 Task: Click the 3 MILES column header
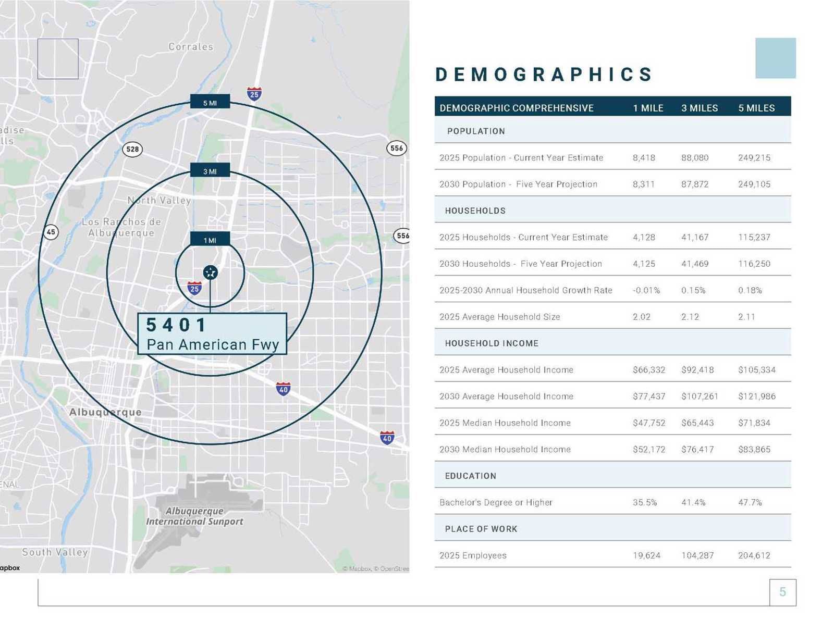tap(700, 108)
